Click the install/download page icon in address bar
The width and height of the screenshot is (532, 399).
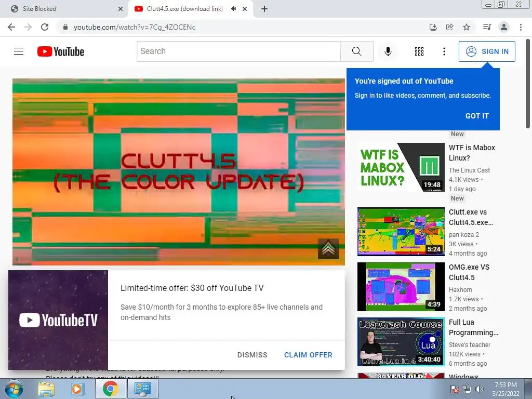pos(433,27)
